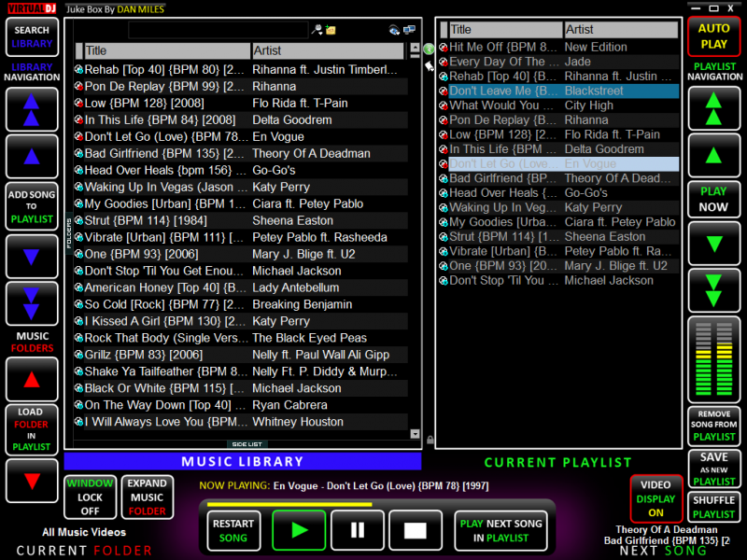Click Restart Song button

point(233,530)
